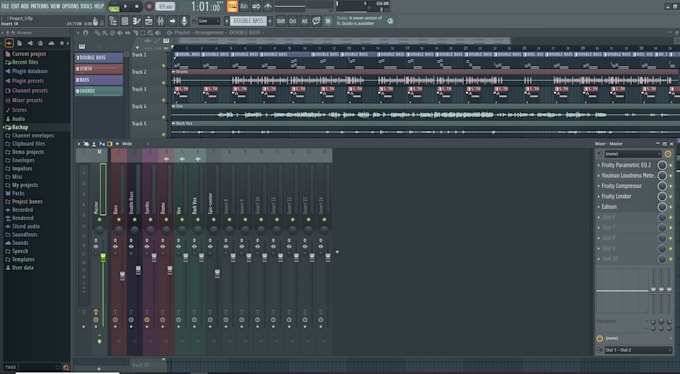The height and width of the screenshot is (374, 680).
Task: Mute the Bass mixer track green LED
Action: pos(119,220)
